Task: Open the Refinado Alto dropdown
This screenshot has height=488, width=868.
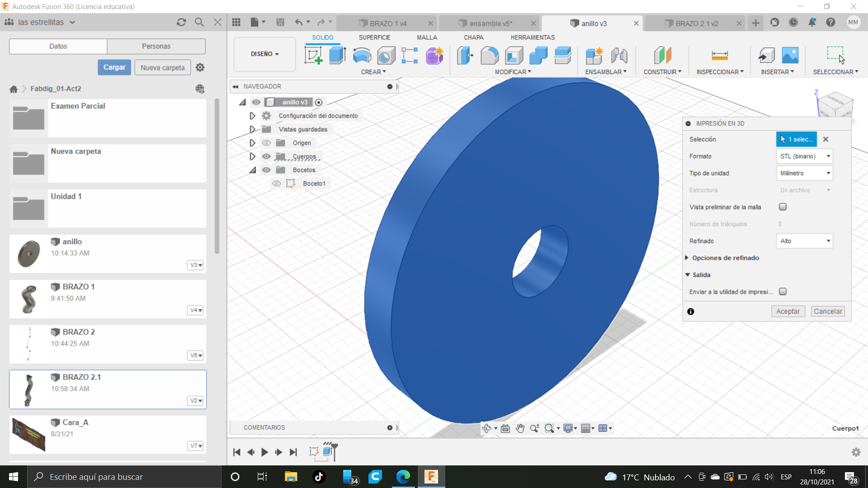Action: coord(804,241)
